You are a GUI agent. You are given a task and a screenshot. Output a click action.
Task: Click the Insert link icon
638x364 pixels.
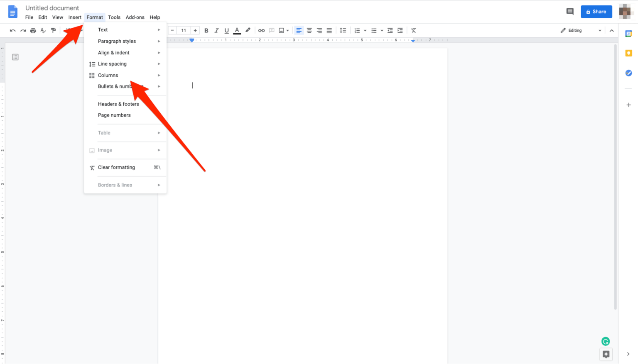coord(261,30)
